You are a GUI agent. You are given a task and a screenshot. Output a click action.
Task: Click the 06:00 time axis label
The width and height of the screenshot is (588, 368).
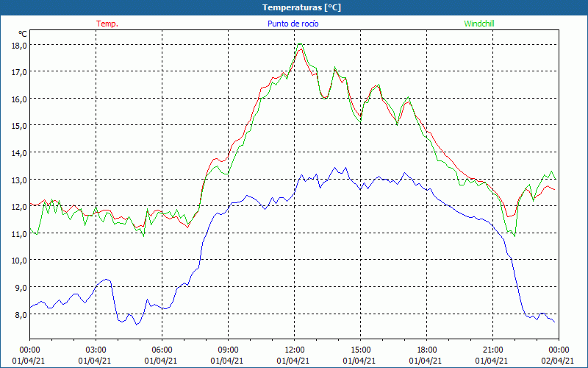(162, 350)
